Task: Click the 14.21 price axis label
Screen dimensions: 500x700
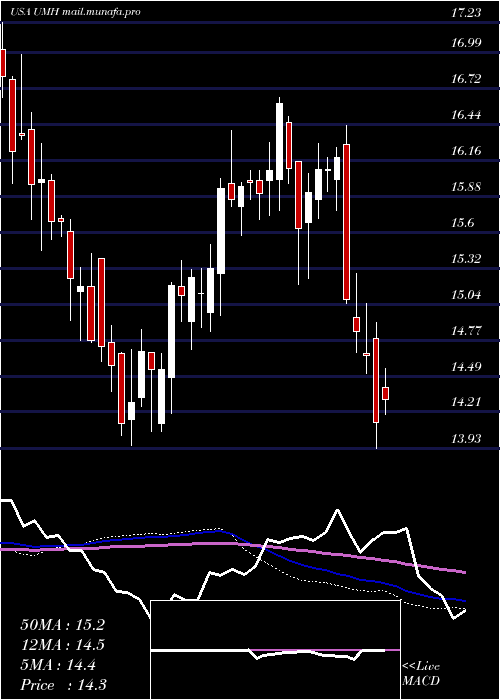Action: pos(466,402)
